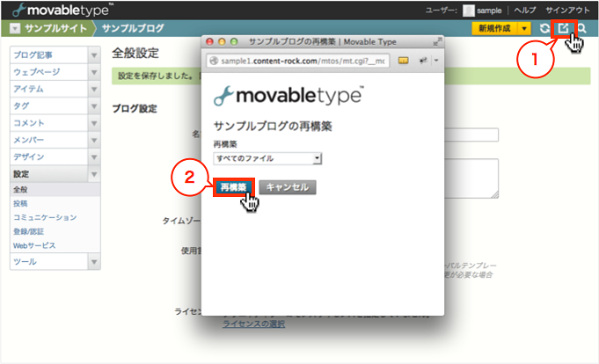
Task: Click キャンセル button in popup
Action: click(288, 187)
